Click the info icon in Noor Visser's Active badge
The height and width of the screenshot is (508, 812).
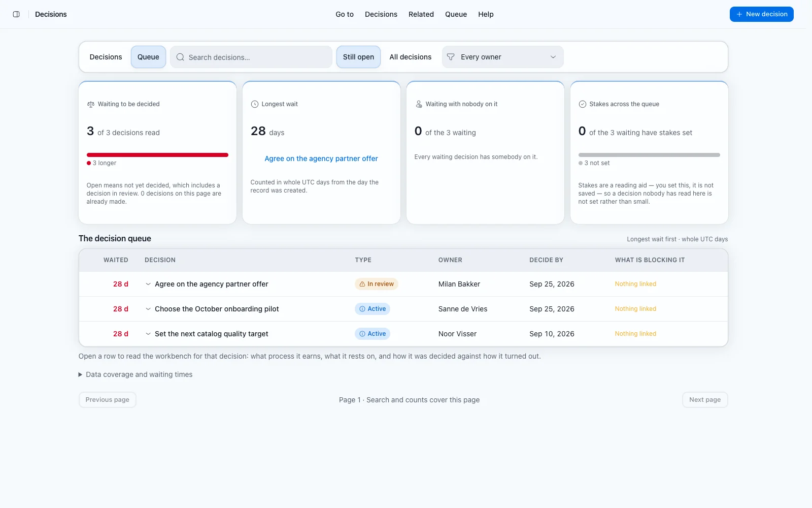(362, 334)
